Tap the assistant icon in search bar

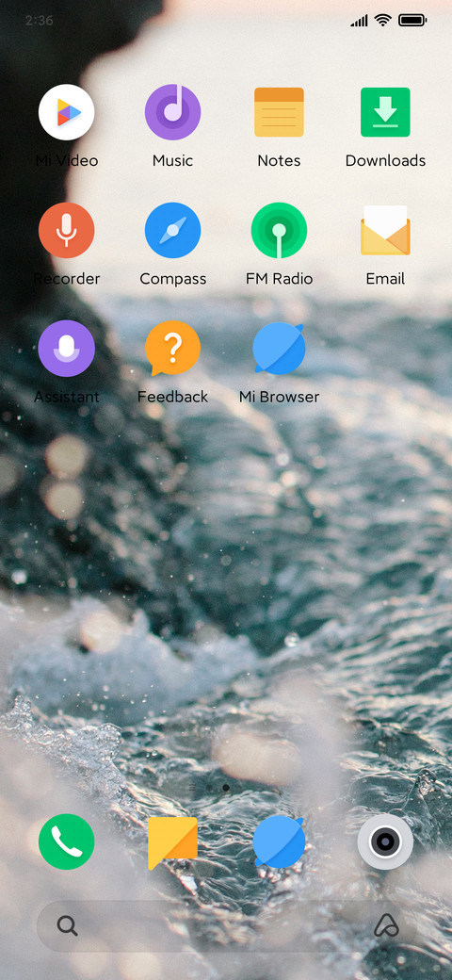click(386, 925)
